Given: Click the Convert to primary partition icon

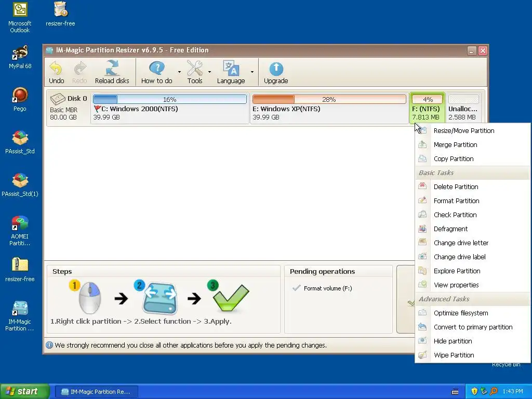Looking at the screenshot, I should 422,326.
